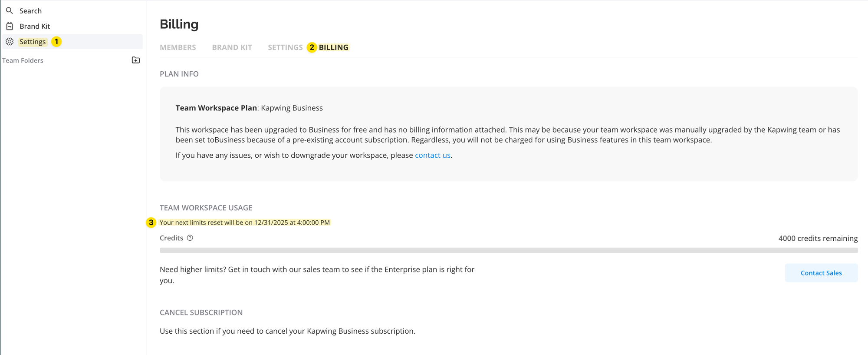This screenshot has height=355, width=868.
Task: Show Credits help question mark info
Action: point(190,238)
